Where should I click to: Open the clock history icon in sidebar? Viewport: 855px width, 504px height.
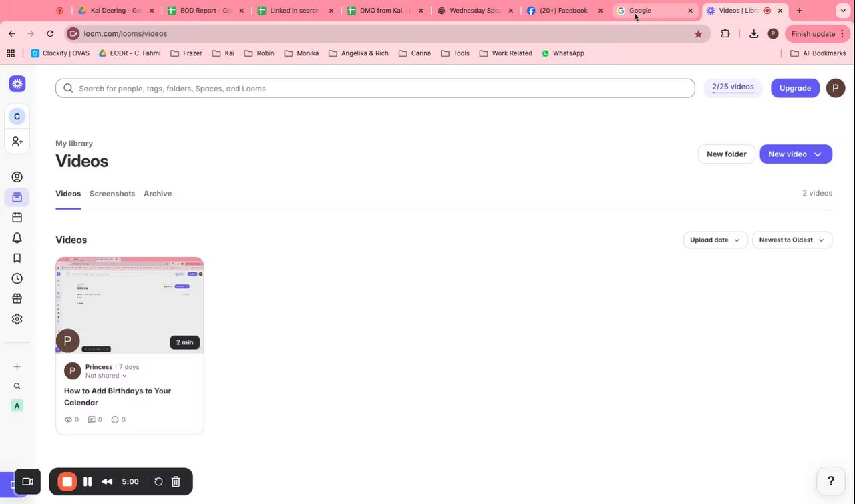pos(17,278)
